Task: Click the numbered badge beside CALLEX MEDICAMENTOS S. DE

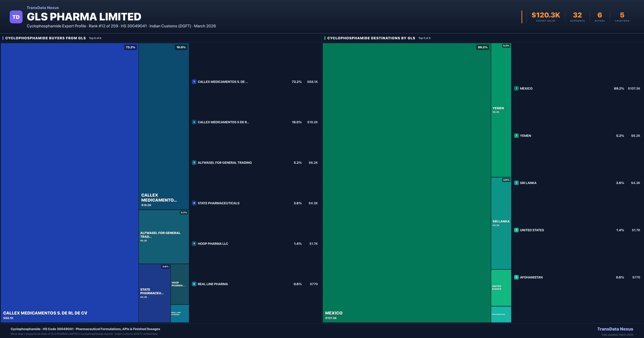Action: point(194,82)
